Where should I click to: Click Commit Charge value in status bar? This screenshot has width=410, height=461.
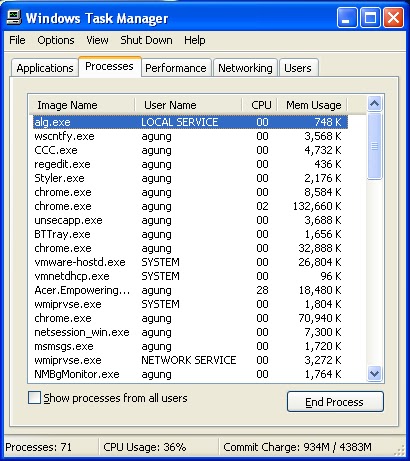[x=297, y=447]
